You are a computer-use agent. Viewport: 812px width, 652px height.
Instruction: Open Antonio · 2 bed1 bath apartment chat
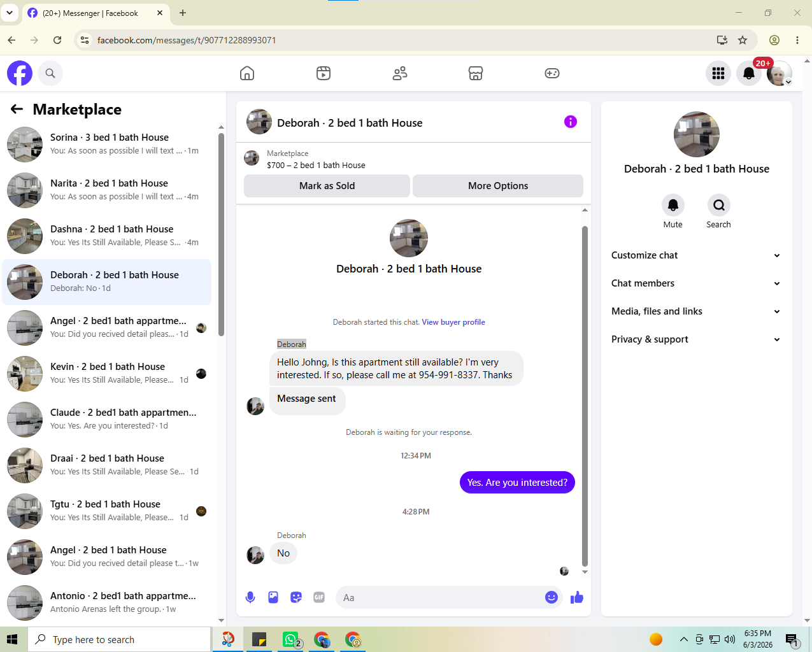point(107,603)
